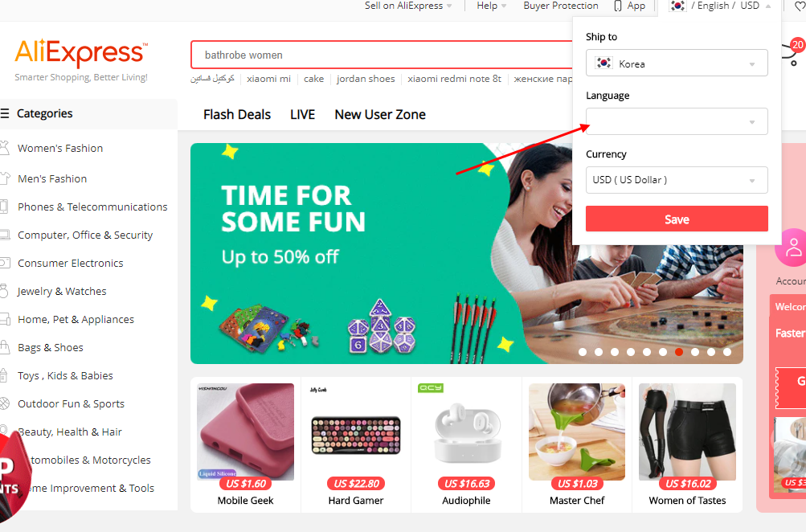Open the Flash Deals tab
Screen dimensions: 806x532
coord(237,115)
